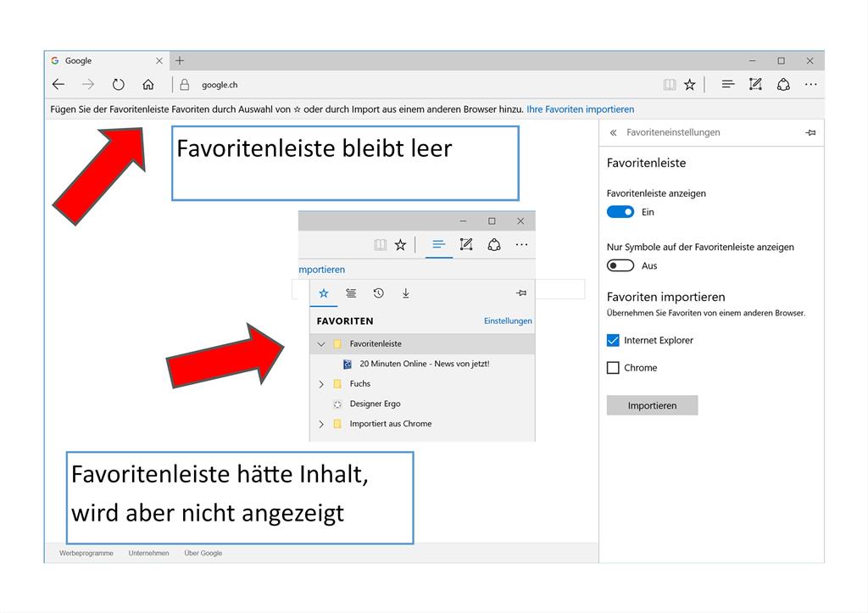Click share icon in main toolbar
The image size is (868, 613).
783,84
